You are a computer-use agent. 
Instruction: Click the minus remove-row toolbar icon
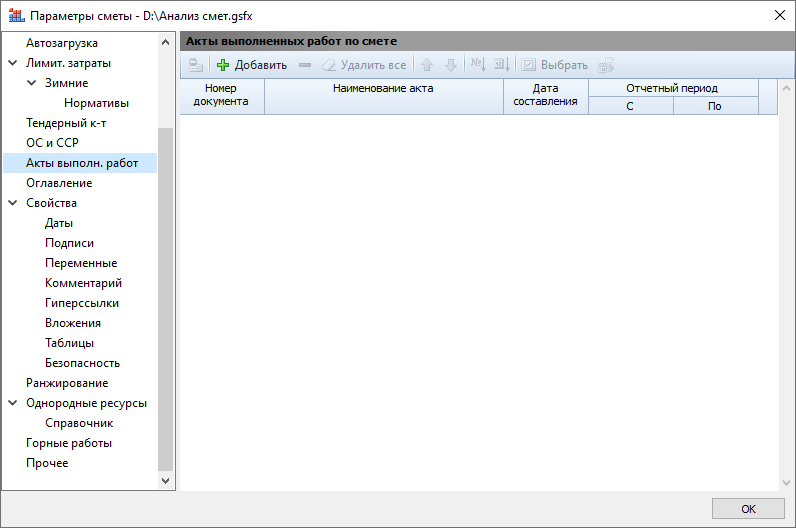[305, 65]
